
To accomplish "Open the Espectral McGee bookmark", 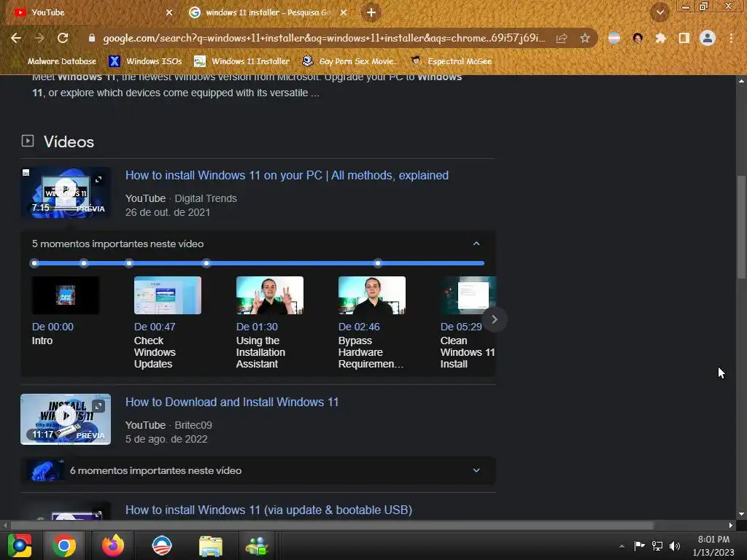I will pos(451,61).
